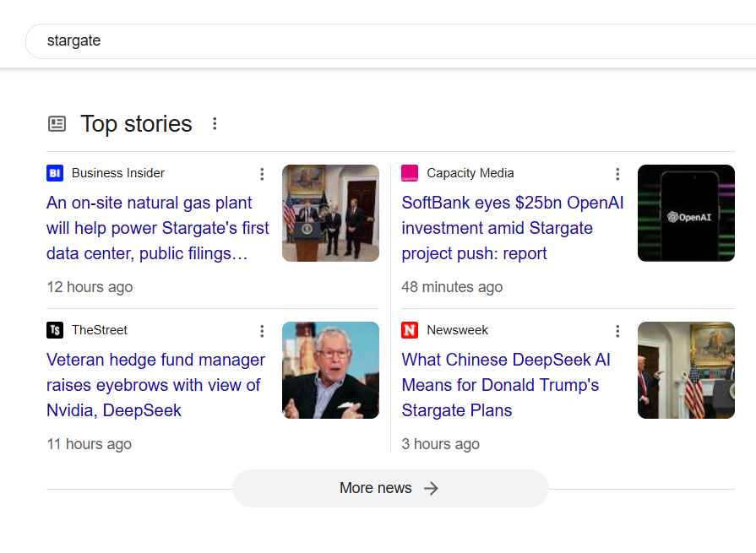
Task: Open SoftBank eyes $25bn OpenAI investment article
Action: pyautogui.click(x=513, y=228)
